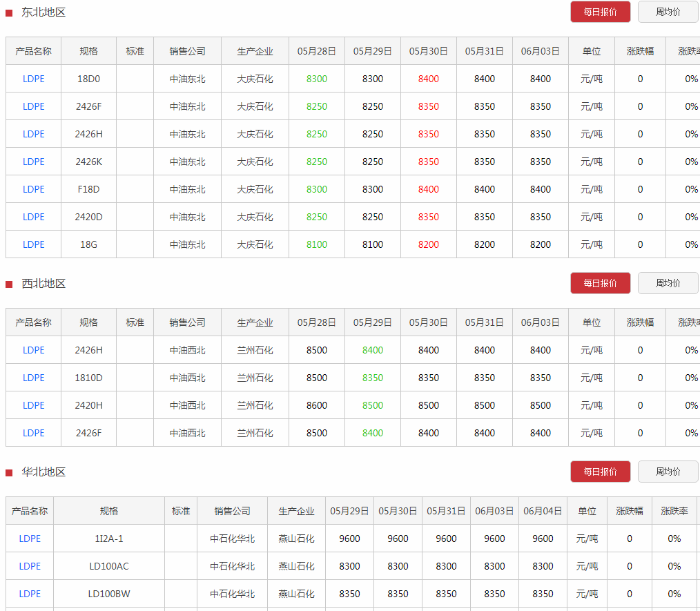Screen dimensions: 700x611
Task: Open LDPE link in F18D row
Action: coord(34,190)
